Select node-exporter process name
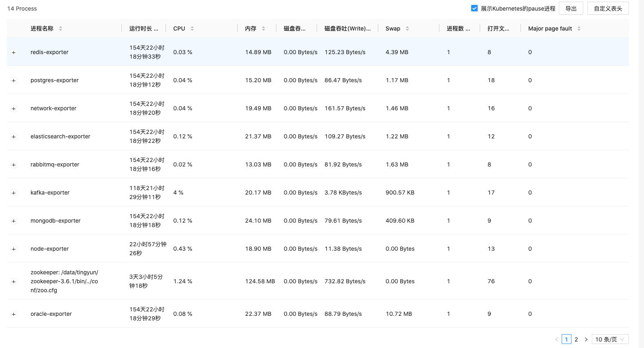The image size is (644, 348). pyautogui.click(x=50, y=249)
